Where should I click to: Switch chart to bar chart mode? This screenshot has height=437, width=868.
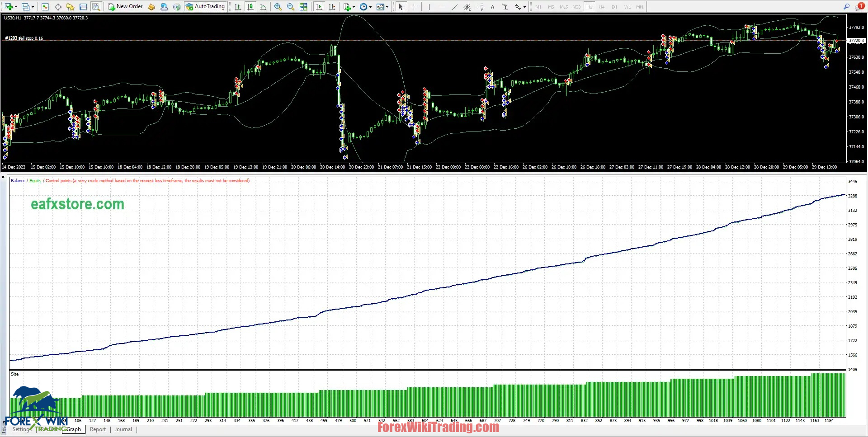click(238, 7)
